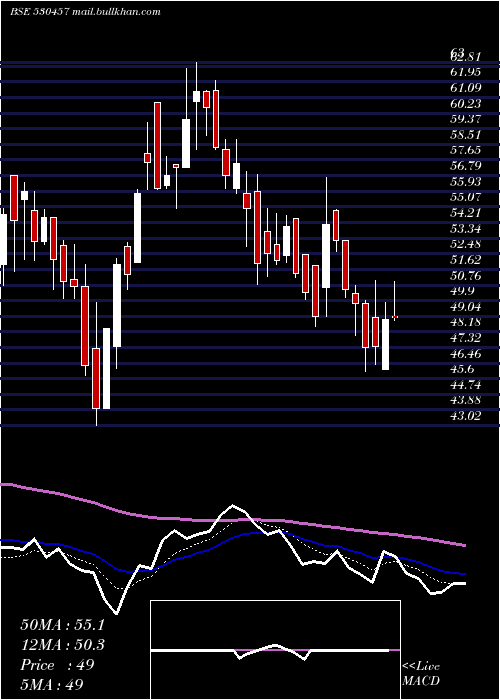500x700 pixels.
Task: Click the 52.48 price axis label
Action: 466,244
